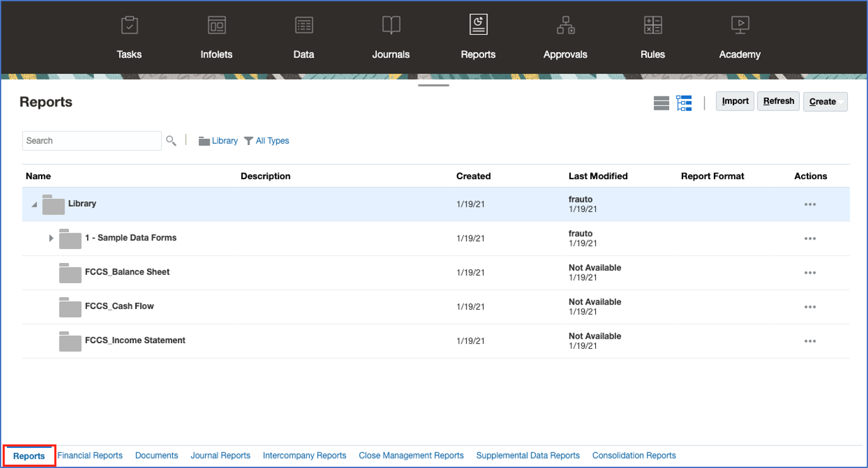The image size is (868, 468).
Task: Select the Reports bottom tab
Action: (x=29, y=456)
